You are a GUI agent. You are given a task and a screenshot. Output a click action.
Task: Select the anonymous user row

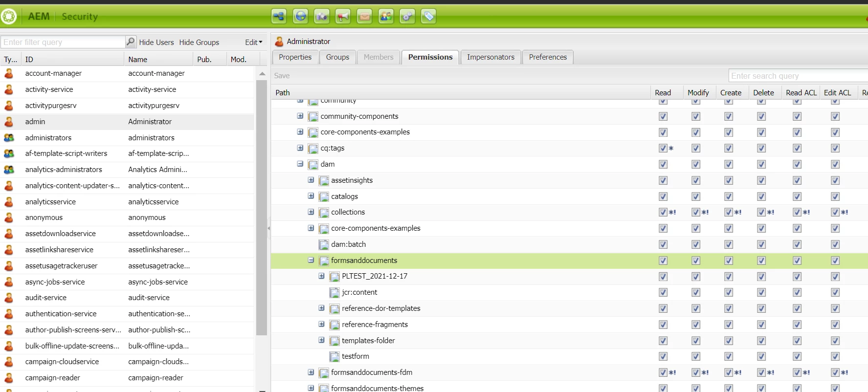[x=127, y=218]
